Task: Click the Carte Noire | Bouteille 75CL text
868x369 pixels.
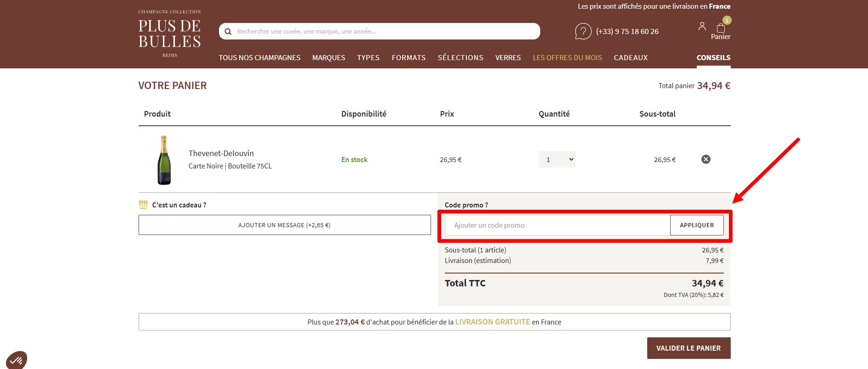Action: point(230,166)
